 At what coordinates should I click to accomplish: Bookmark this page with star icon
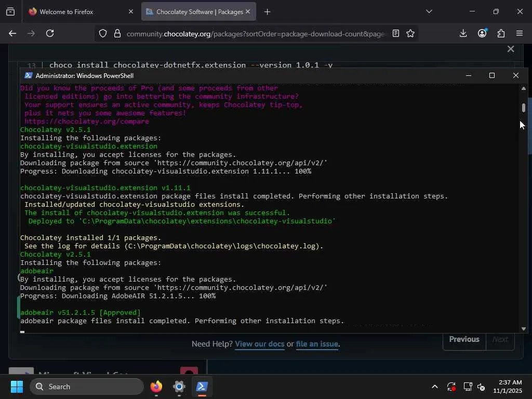click(x=410, y=33)
